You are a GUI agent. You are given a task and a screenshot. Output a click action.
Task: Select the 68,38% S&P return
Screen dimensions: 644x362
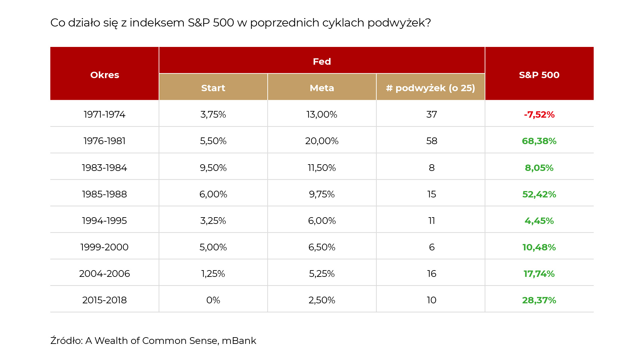tap(539, 141)
